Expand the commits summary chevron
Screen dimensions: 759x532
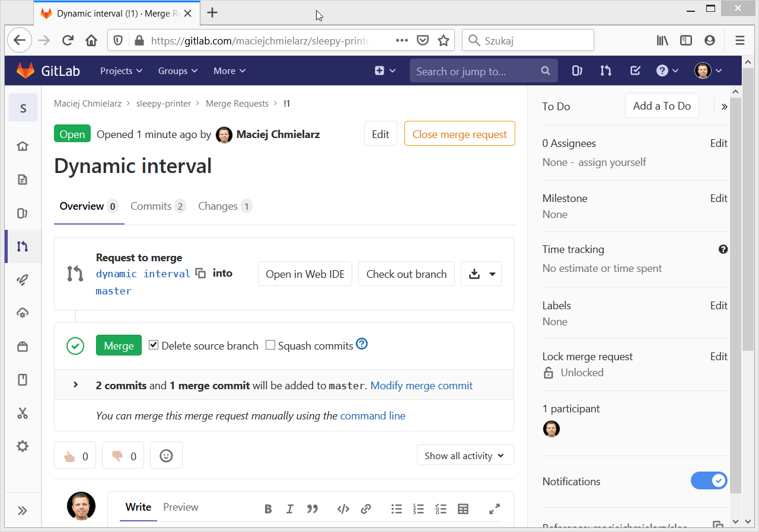(75, 384)
